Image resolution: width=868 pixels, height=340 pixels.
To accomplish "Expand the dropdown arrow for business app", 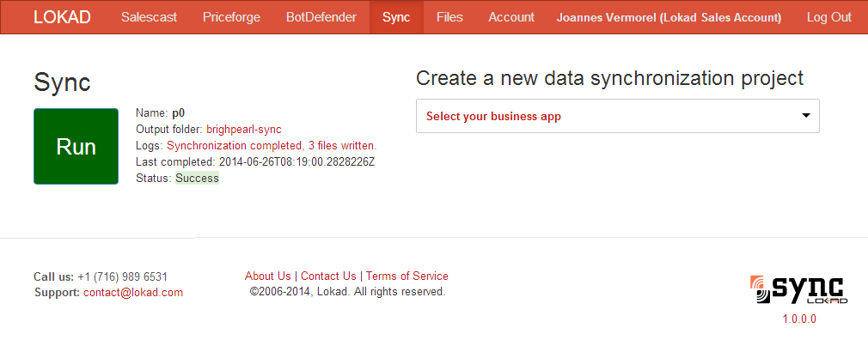I will click(806, 116).
